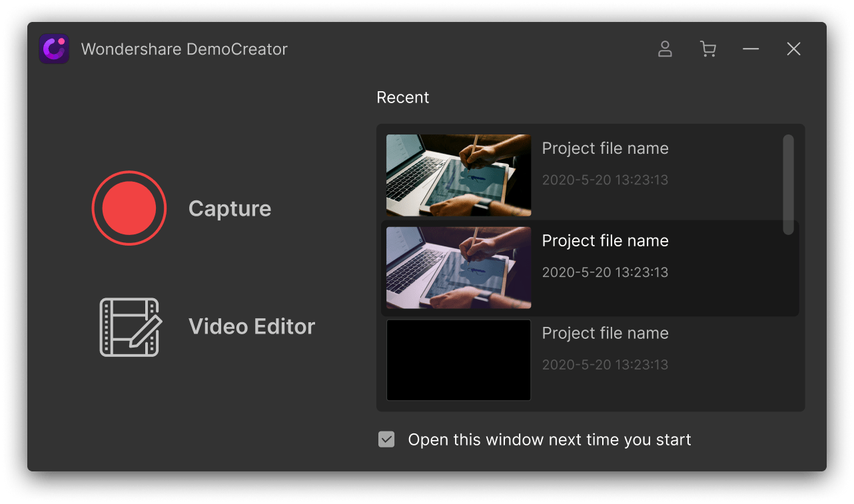
Task: Open the shopping cart icon
Action: coord(708,49)
